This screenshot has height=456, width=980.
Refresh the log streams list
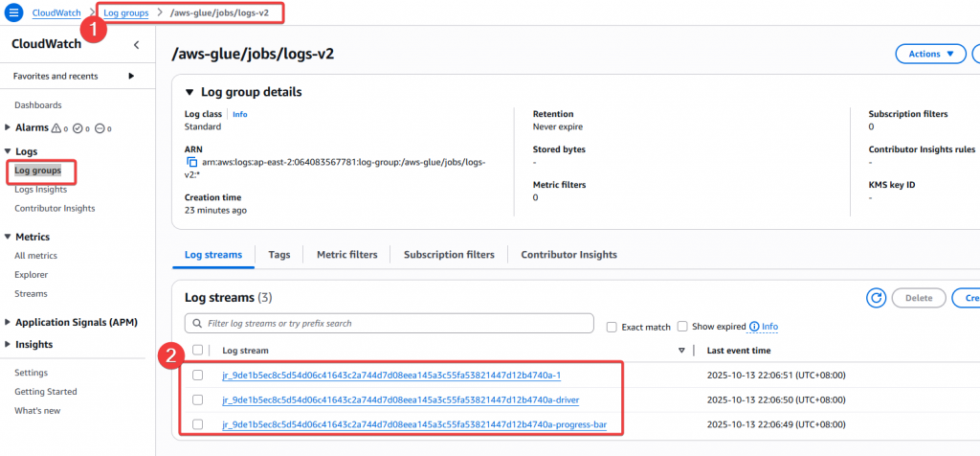coord(876,298)
